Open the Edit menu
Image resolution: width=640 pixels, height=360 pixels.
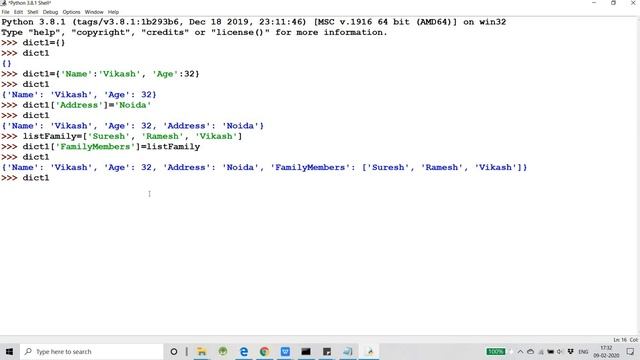point(18,12)
